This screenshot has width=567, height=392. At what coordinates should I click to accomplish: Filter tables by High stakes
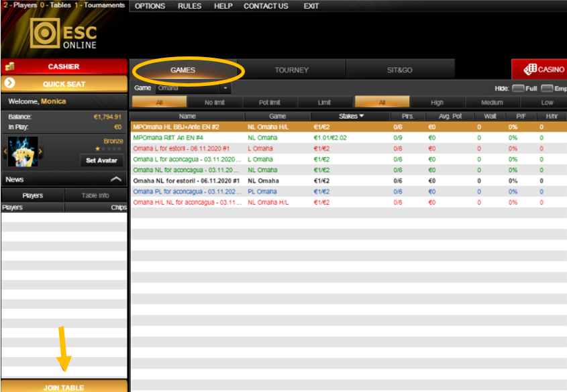click(437, 102)
